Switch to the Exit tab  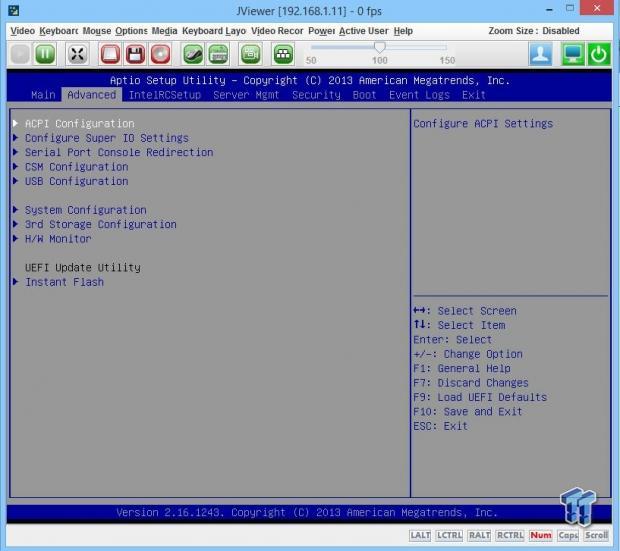[x=474, y=95]
